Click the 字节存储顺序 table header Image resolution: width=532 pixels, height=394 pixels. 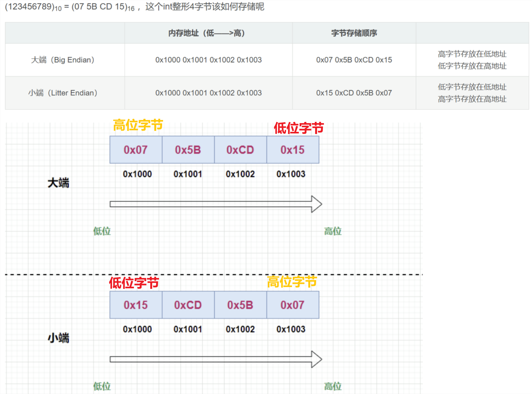click(354, 33)
